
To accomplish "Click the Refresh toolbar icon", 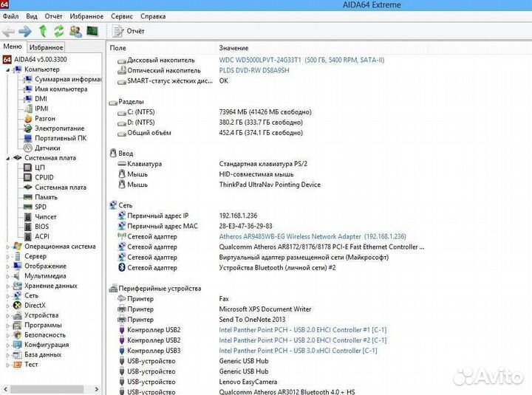I will coord(59,31).
